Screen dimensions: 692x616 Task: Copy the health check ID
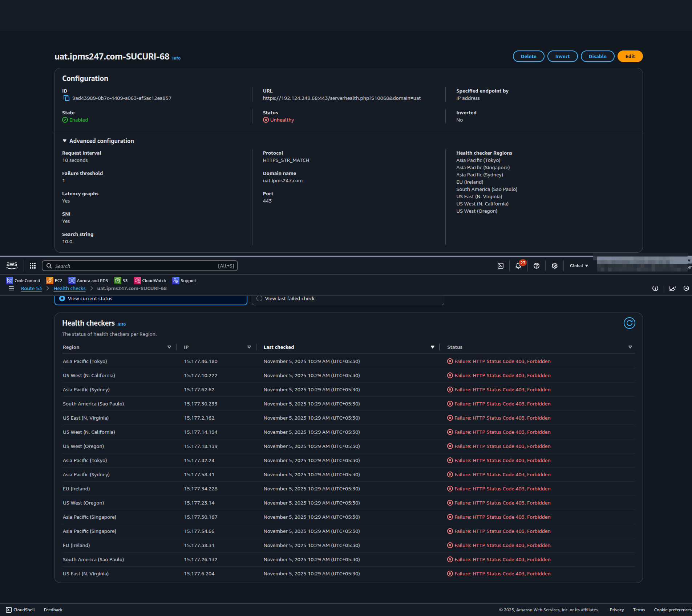pos(66,98)
